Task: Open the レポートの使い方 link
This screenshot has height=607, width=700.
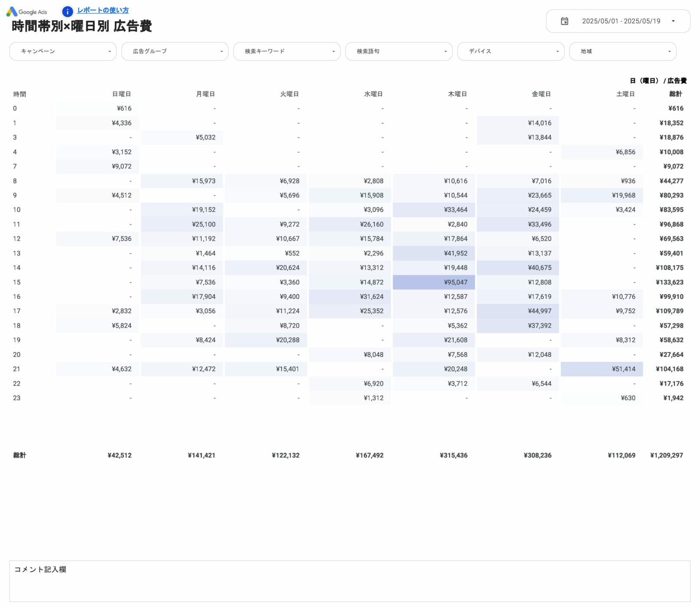Action: (x=102, y=10)
